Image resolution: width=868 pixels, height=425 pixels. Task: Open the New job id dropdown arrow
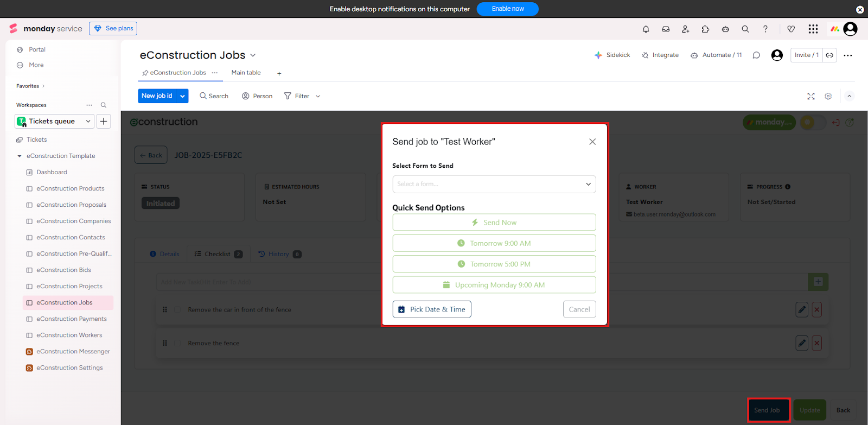pyautogui.click(x=183, y=96)
